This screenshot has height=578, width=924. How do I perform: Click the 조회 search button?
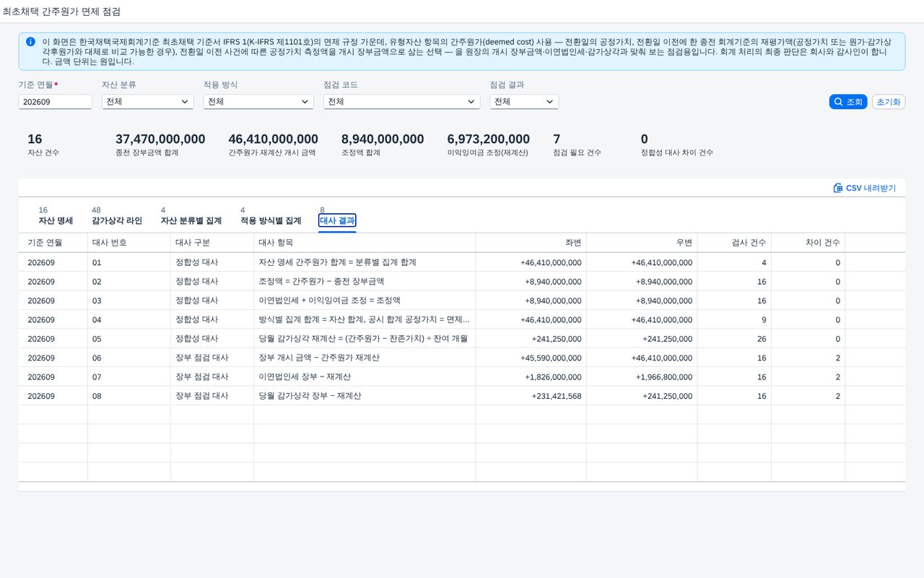point(847,102)
